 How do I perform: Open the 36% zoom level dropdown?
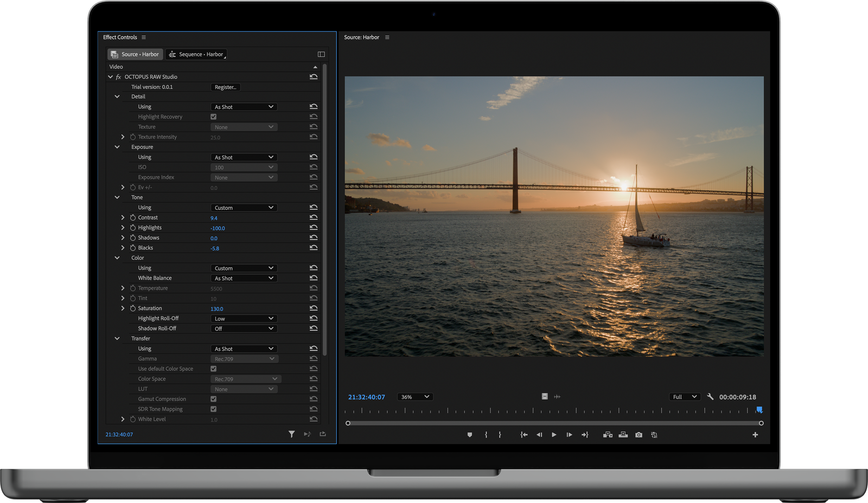pyautogui.click(x=415, y=397)
